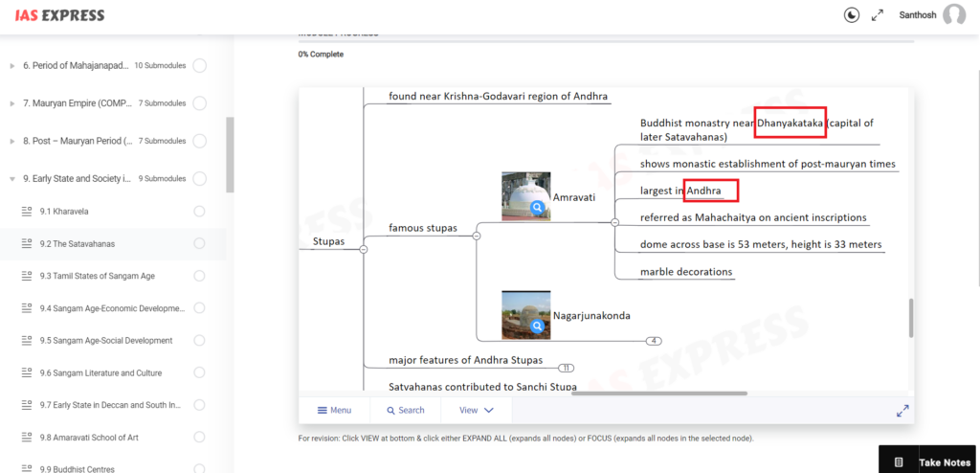The image size is (980, 473).
Task: Select node 'Satvahanas contributed to Sanchi Stupa'
Action: 482,387
